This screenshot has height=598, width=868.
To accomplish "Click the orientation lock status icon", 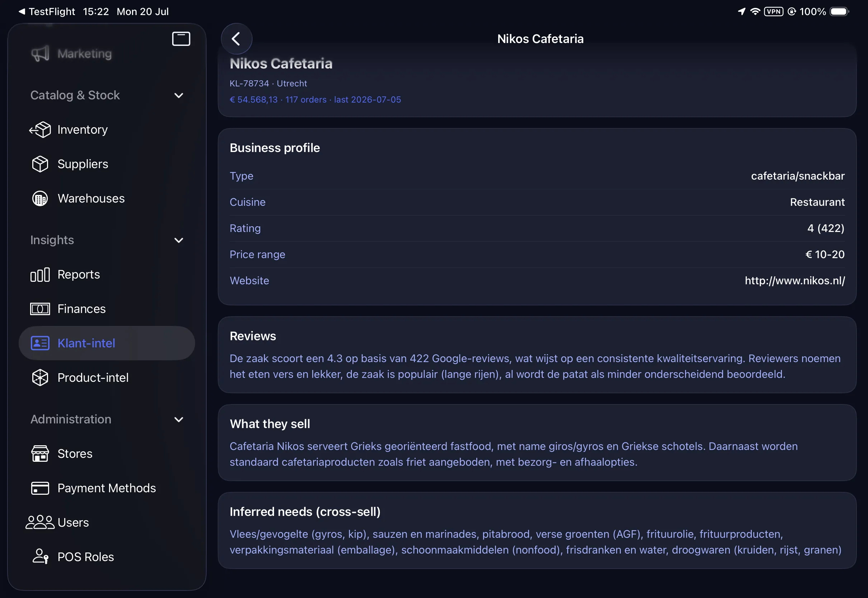I will tap(791, 11).
